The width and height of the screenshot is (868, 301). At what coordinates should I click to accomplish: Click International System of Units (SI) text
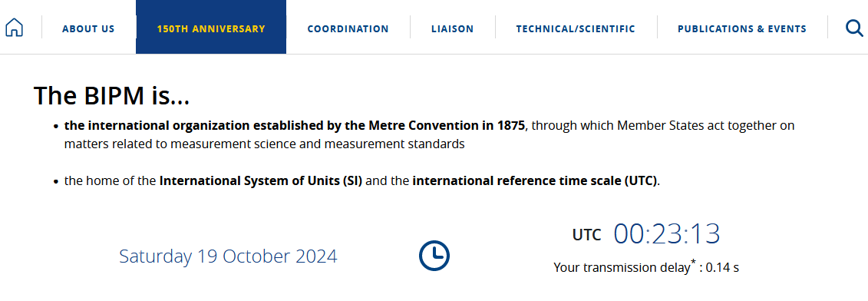click(261, 180)
